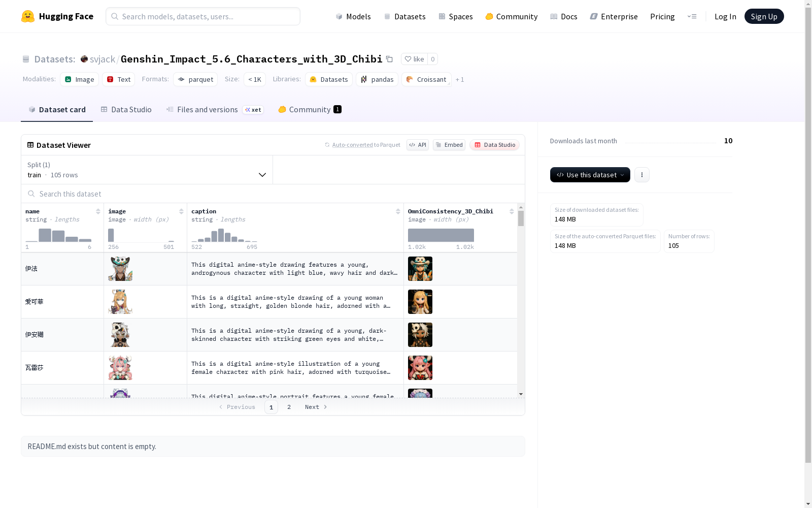This screenshot has height=508, width=812.
Task: Expand the Split train dropdown
Action: [x=147, y=170]
